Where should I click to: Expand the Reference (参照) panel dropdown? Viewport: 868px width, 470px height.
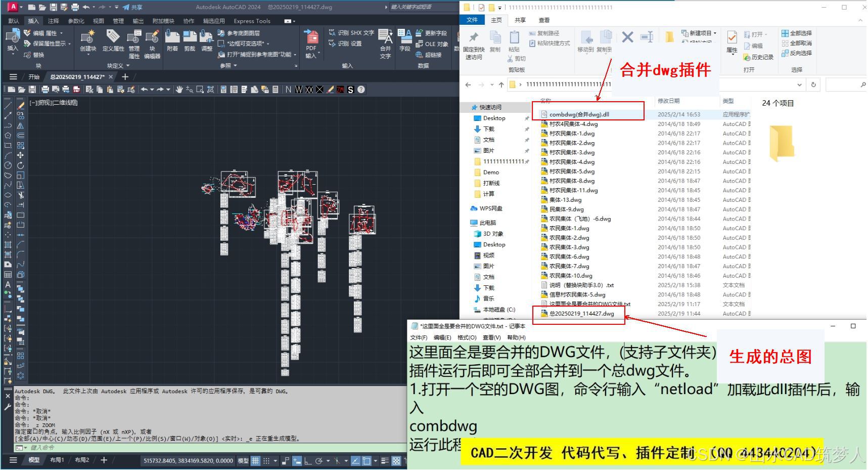pos(236,66)
